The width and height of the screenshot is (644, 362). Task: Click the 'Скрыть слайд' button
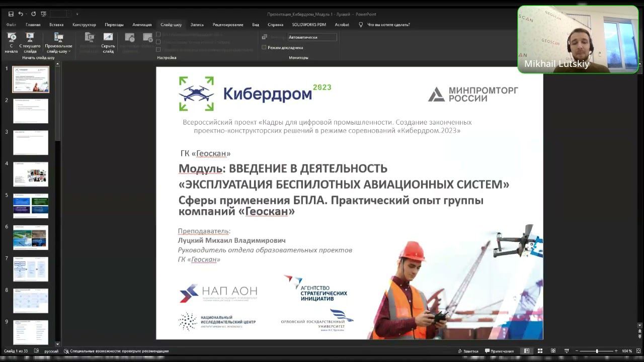point(108,43)
